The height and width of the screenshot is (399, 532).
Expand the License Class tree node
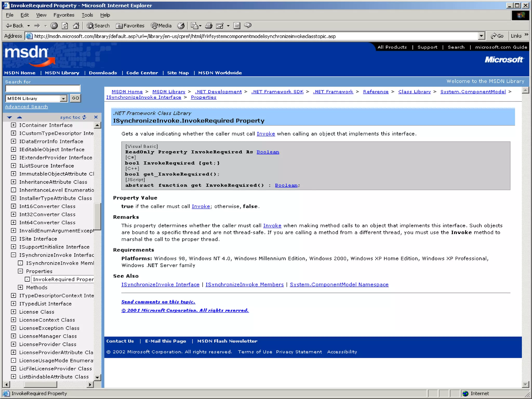(x=13, y=312)
